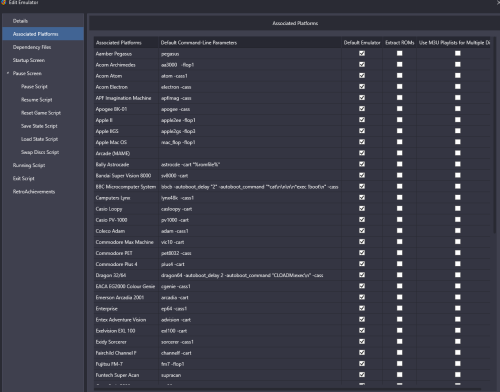This screenshot has width=500, height=392.
Task: Enable M3U Playlists for Acorn Atom
Action: 458,76
